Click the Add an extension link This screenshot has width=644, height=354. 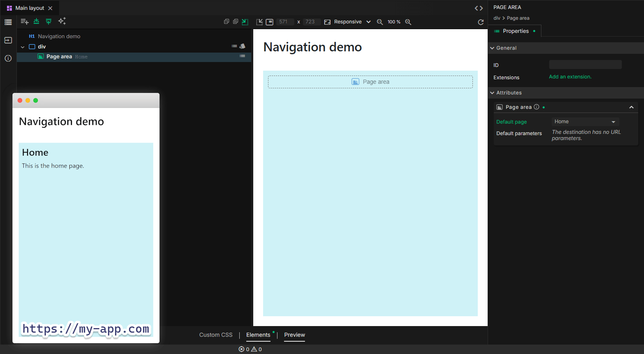570,77
